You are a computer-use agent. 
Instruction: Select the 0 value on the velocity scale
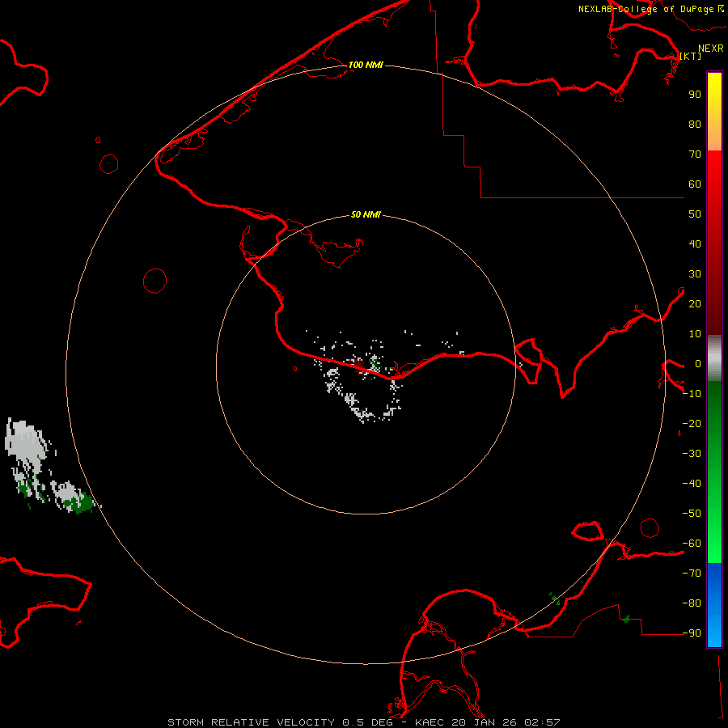[698, 363]
